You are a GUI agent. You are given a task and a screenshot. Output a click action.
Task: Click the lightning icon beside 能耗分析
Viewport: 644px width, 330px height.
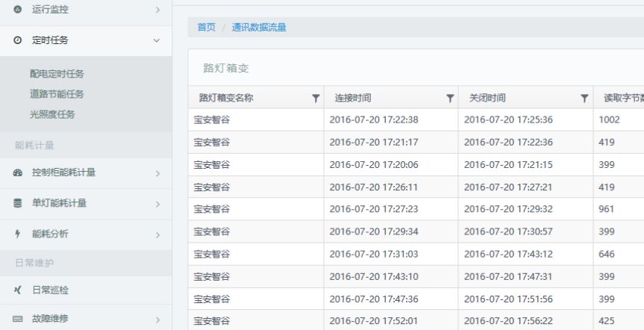point(18,234)
